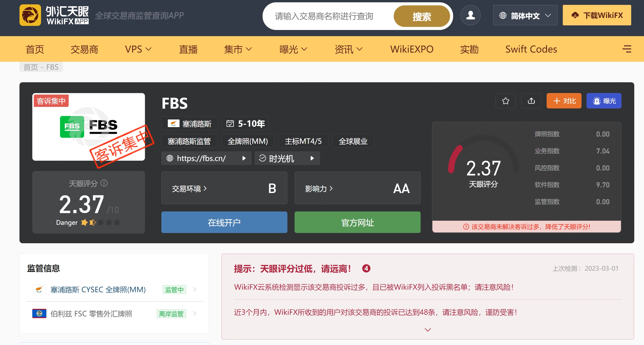Click the WikiFX eagle logo icon
The image size is (644, 345).
[30, 15]
